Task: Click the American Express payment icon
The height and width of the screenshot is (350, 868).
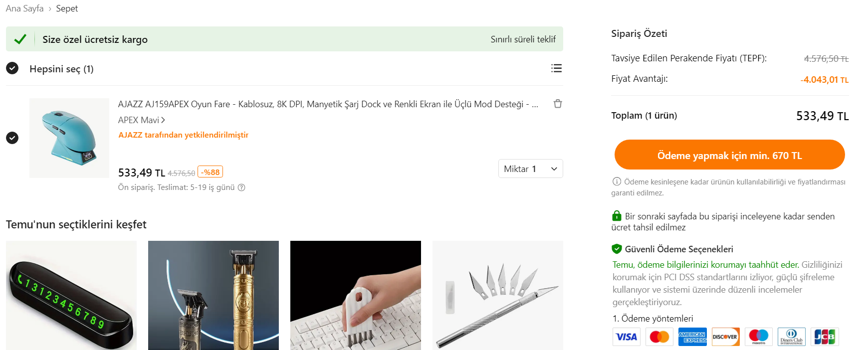Action: point(692,337)
